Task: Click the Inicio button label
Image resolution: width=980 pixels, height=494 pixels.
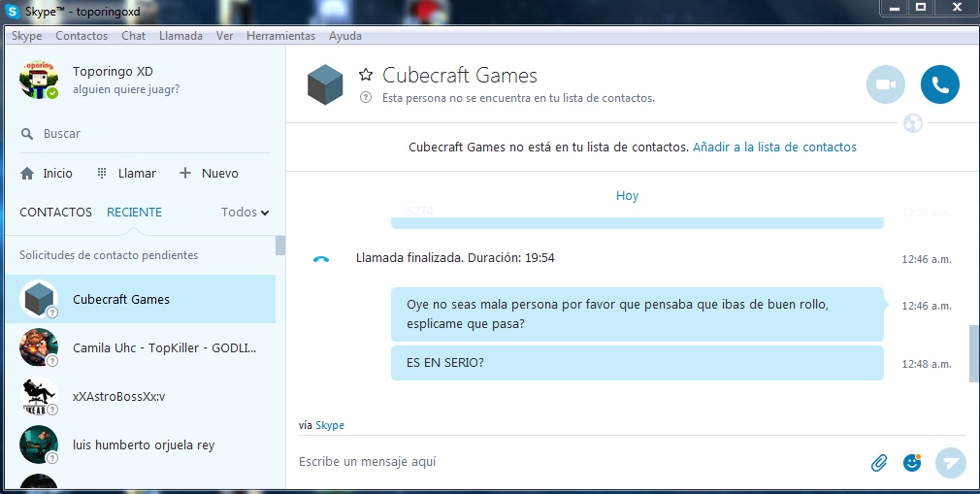Action: coord(57,173)
